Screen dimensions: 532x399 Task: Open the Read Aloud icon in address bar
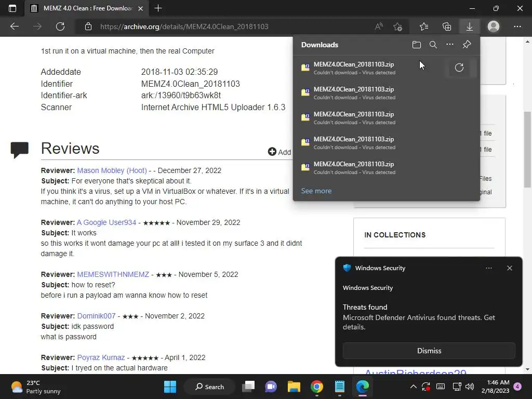(379, 26)
